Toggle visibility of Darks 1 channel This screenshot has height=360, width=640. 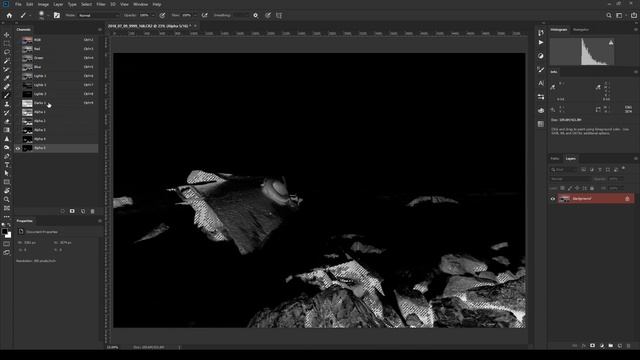pos(18,103)
